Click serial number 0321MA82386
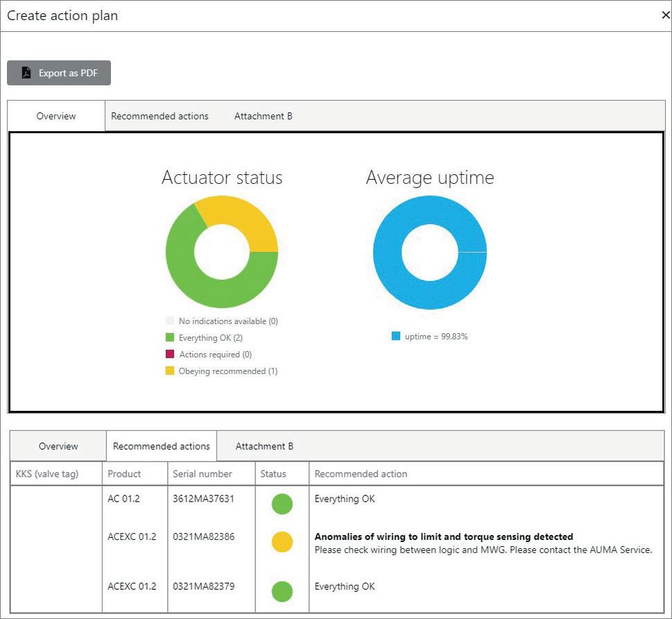Screen dimensions: 672x619 coord(204,536)
